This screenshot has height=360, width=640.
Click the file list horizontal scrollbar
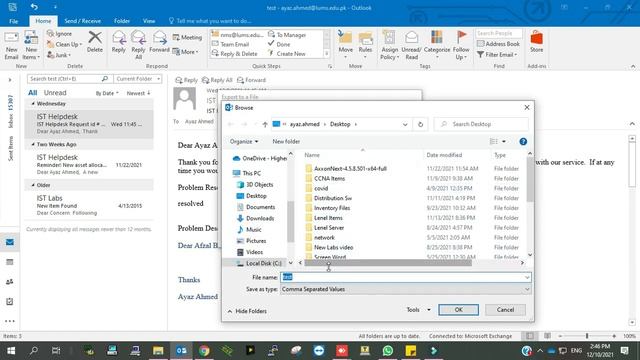[x=388, y=263]
